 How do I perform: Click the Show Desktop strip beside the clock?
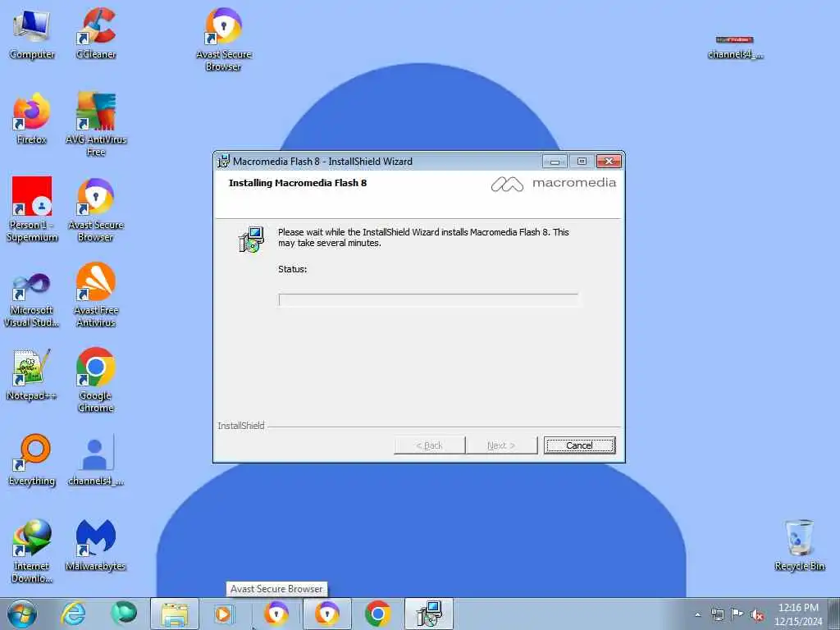point(834,614)
